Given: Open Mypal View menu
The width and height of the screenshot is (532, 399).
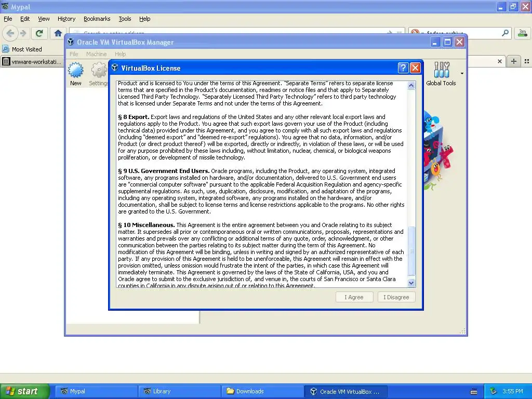Looking at the screenshot, I should coord(44,19).
